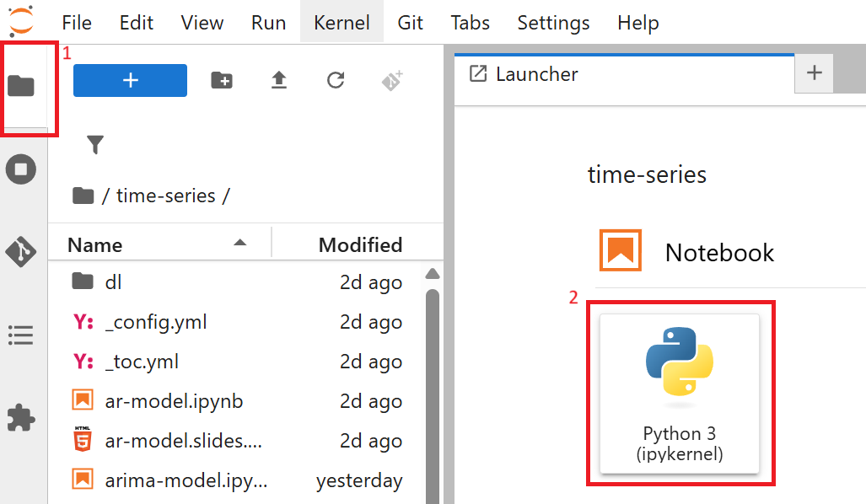Open the Running Terminals and Kernels panel
This screenshot has height=504, width=866.
pos(20,169)
